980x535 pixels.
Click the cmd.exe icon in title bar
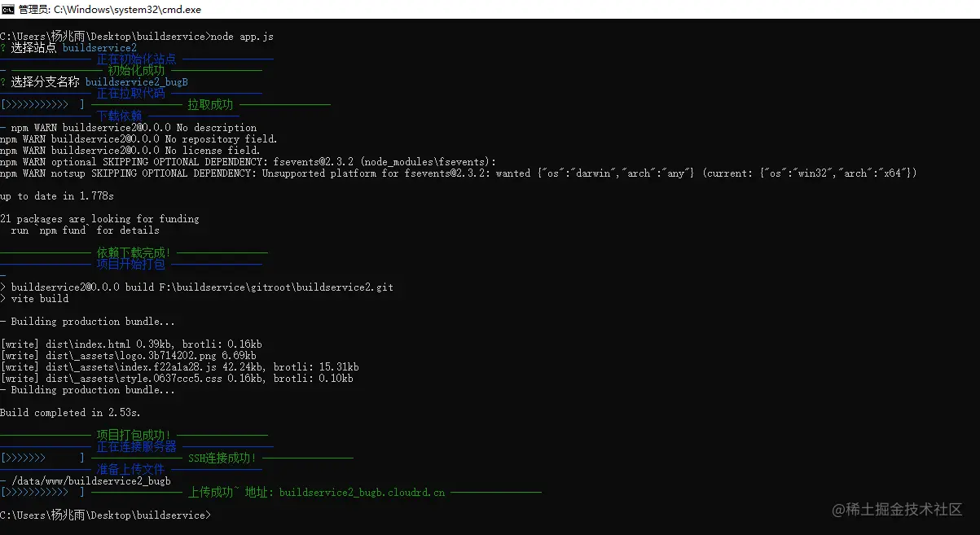coord(8,10)
